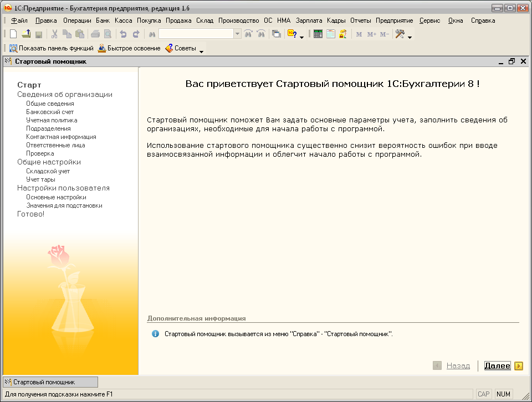The width and height of the screenshot is (532, 402).
Task: Click the Print toolbar icon
Action: pos(95,34)
